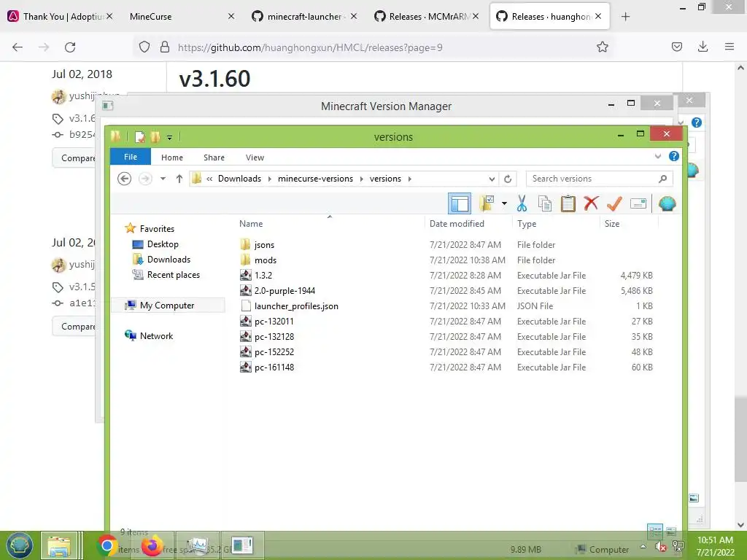The height and width of the screenshot is (560, 747).
Task: Switch to the minecraft-launcher browser tab
Action: click(x=304, y=16)
